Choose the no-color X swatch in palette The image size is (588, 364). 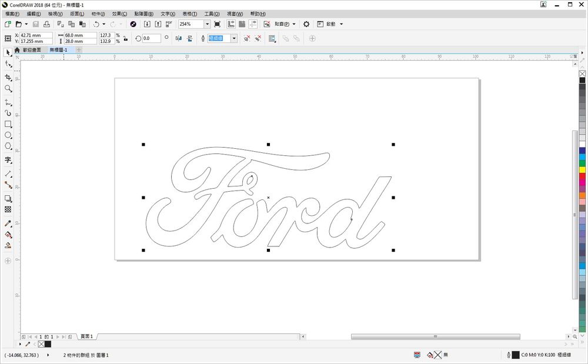click(582, 74)
